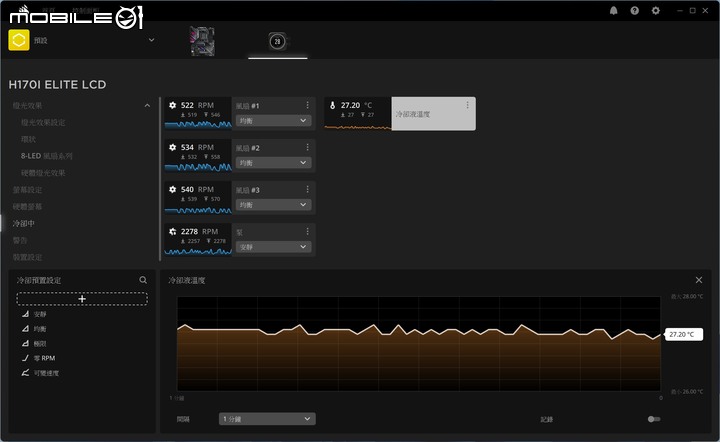Click the yellow profile hexagon icon
Image resolution: width=720 pixels, height=442 pixels.
click(19, 40)
